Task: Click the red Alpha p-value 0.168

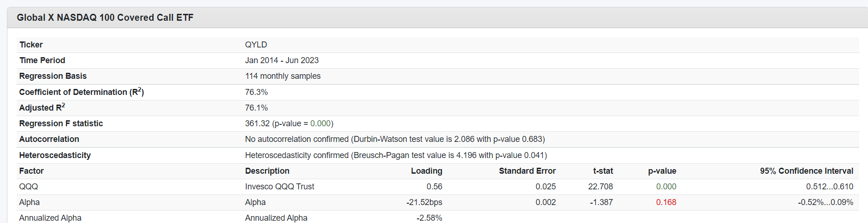Action: point(666,202)
